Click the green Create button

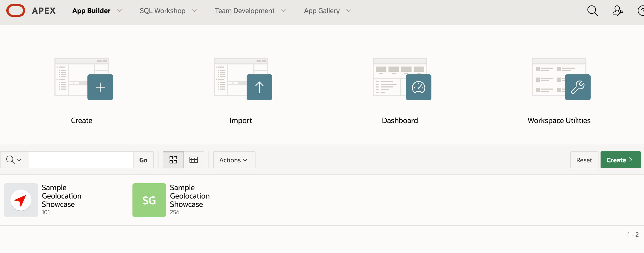pos(620,160)
